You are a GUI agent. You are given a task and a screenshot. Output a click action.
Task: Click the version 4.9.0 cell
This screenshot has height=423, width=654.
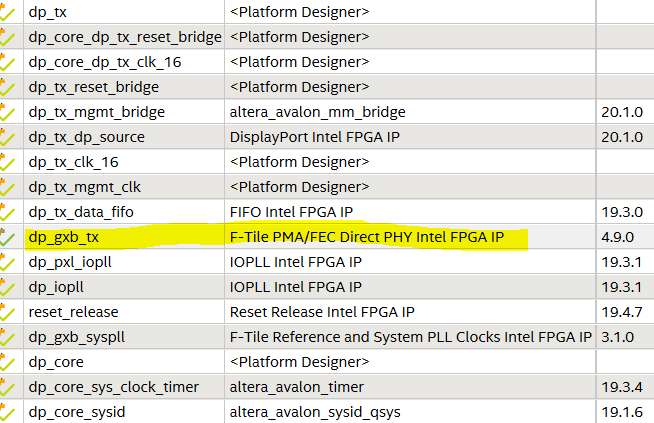618,237
